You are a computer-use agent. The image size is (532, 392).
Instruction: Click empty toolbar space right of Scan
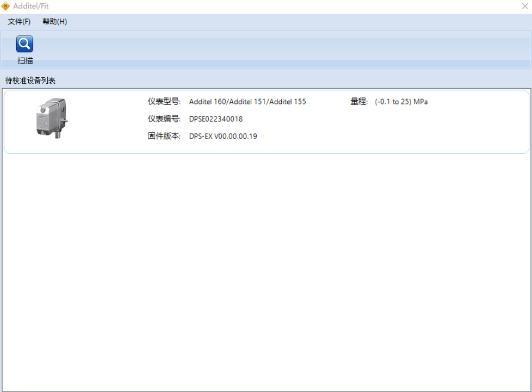[272, 49]
